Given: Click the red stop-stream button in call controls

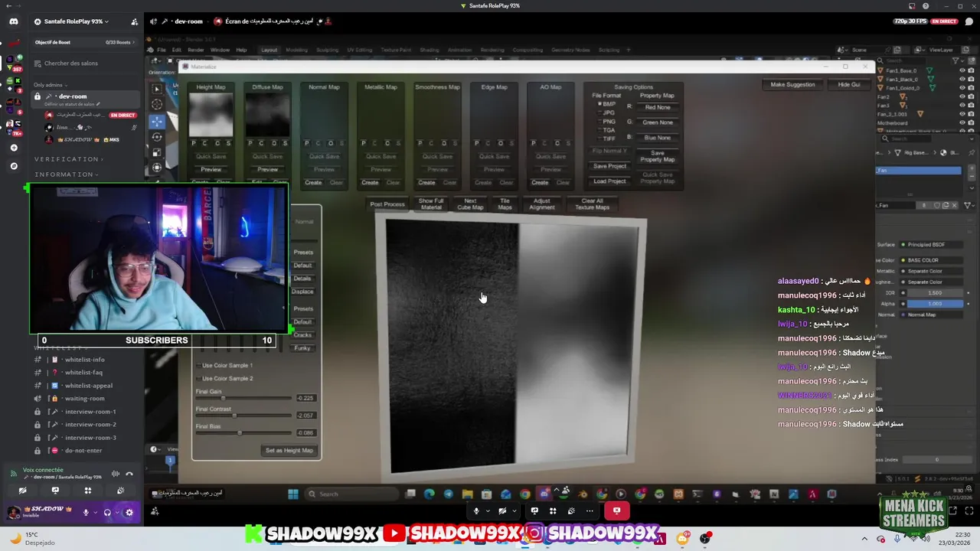Looking at the screenshot, I should click(x=616, y=510).
